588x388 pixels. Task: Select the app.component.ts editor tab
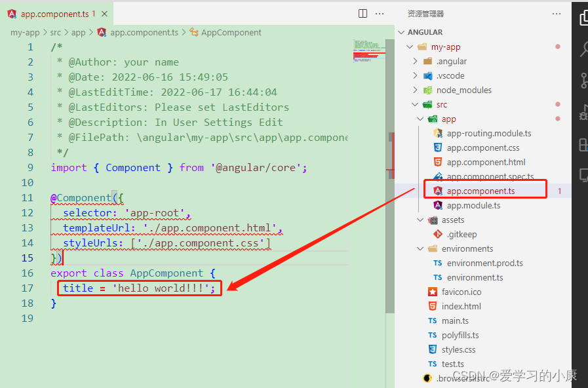tap(56, 14)
